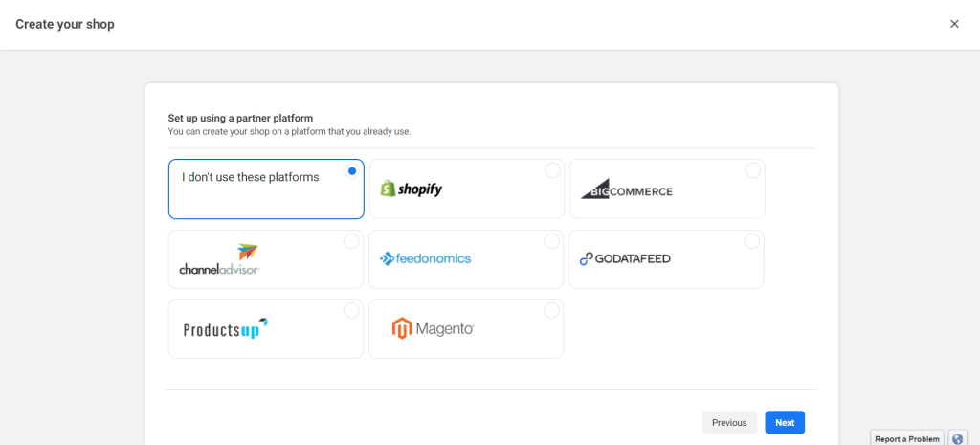Close the Create your shop dialog
980x445 pixels.
click(x=954, y=24)
